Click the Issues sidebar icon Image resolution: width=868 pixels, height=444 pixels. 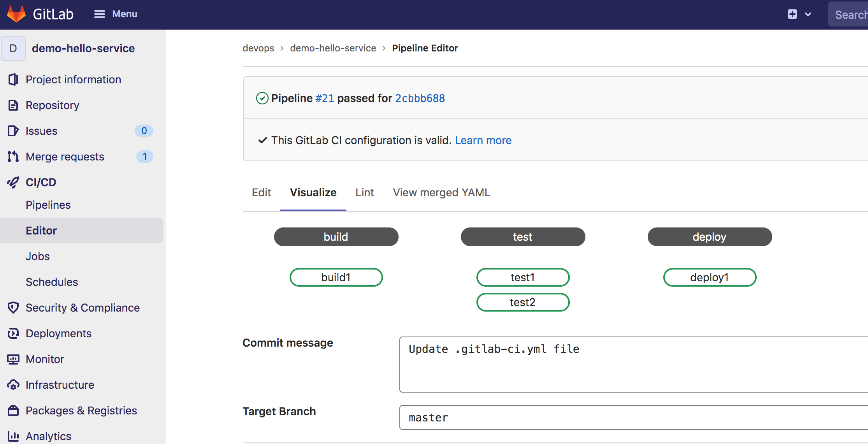point(13,131)
